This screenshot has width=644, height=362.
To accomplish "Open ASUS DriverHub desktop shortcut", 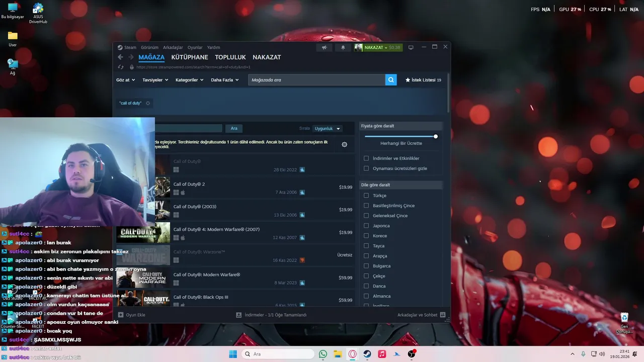I will coord(38,14).
